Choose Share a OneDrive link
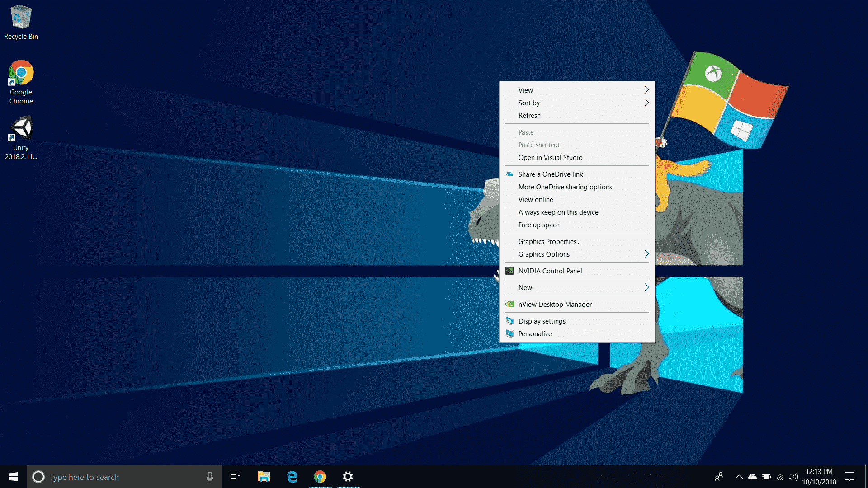Screen dimensions: 868x488 [x=577, y=174]
